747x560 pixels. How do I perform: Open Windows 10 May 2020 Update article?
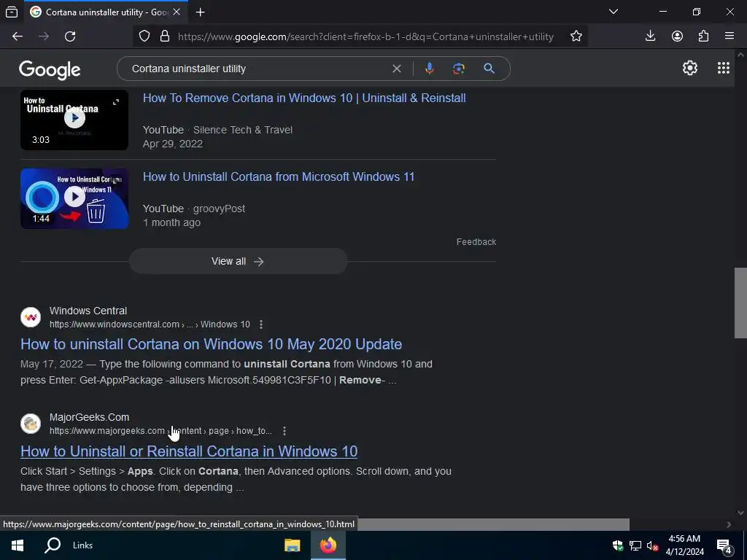tap(211, 344)
